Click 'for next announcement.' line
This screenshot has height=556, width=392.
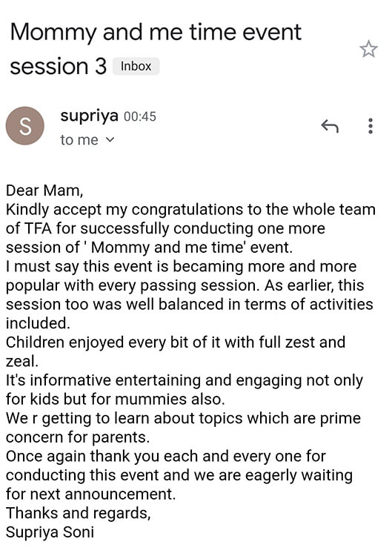(90, 494)
